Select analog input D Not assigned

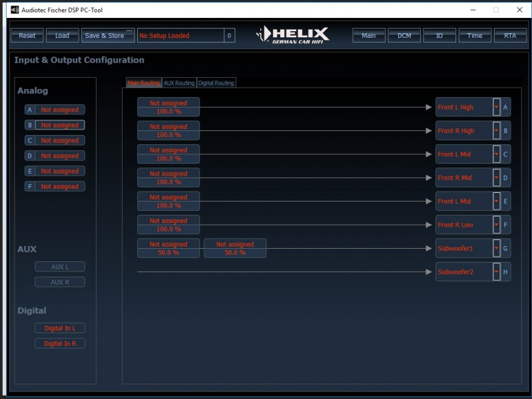pos(60,156)
